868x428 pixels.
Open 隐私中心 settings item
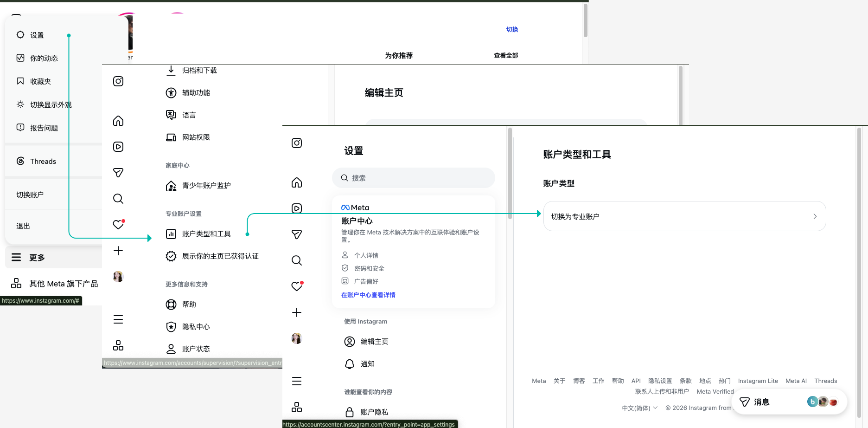pyautogui.click(x=188, y=326)
